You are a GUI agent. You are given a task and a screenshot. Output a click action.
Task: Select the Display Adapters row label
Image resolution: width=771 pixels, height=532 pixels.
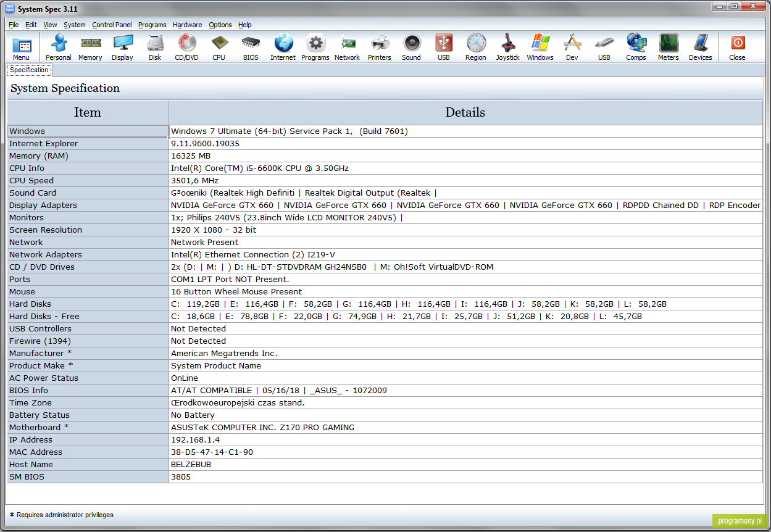pos(88,205)
